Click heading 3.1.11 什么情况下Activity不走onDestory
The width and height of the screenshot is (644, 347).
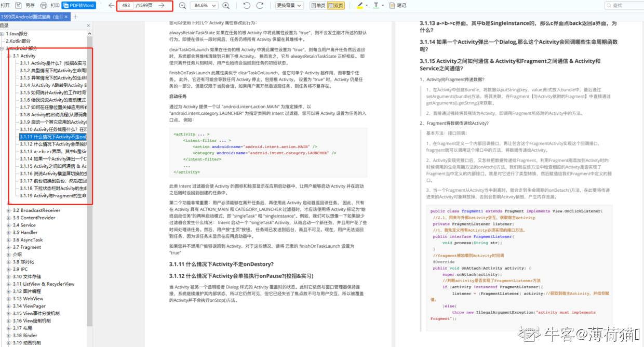point(221,264)
